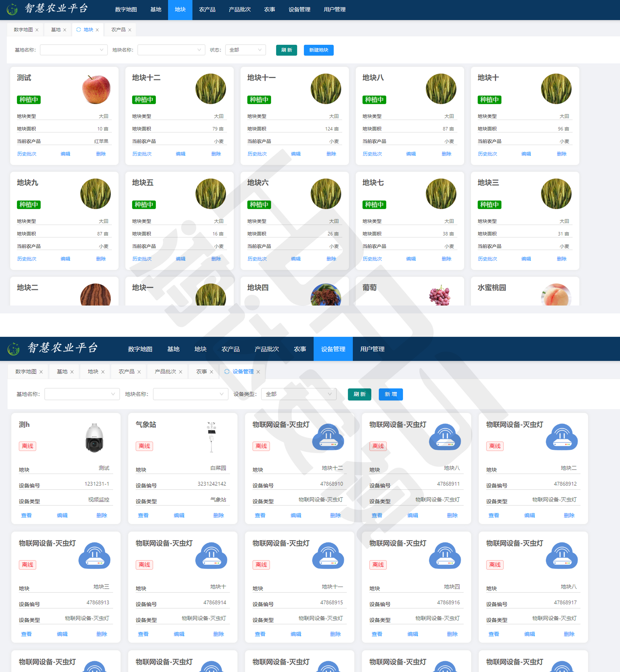Open 数字地图 in top navigation bar
This screenshot has height=672, width=620.
126,9
